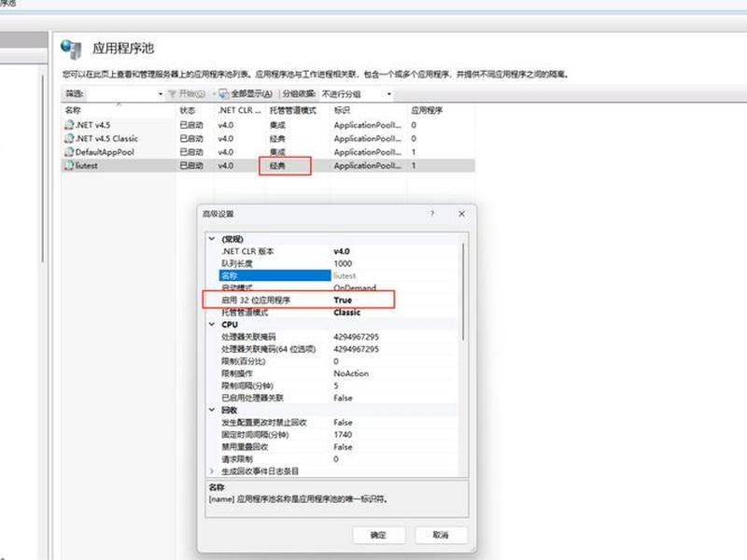
Task: Click the 取消 button
Action: pyautogui.click(x=441, y=535)
